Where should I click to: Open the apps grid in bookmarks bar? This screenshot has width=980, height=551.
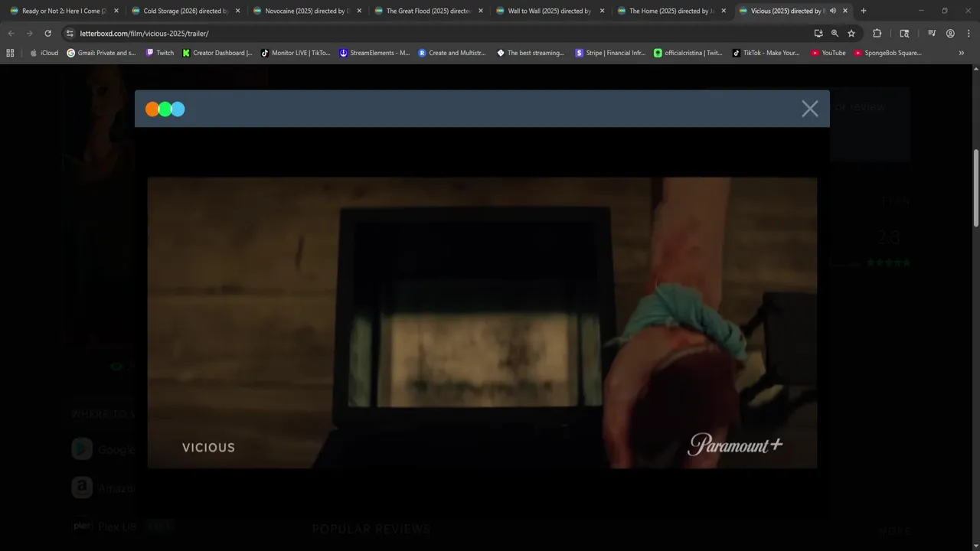pyautogui.click(x=10, y=53)
